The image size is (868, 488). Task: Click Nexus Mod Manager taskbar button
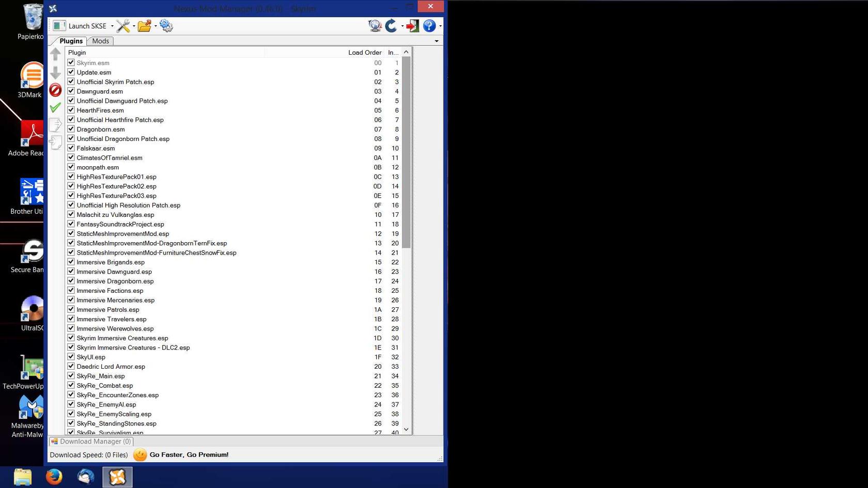point(117,477)
